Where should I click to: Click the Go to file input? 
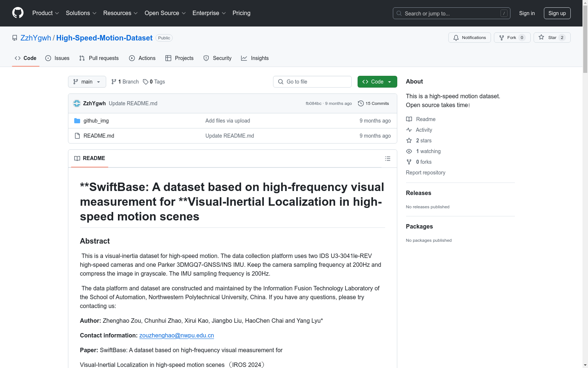[x=312, y=82]
